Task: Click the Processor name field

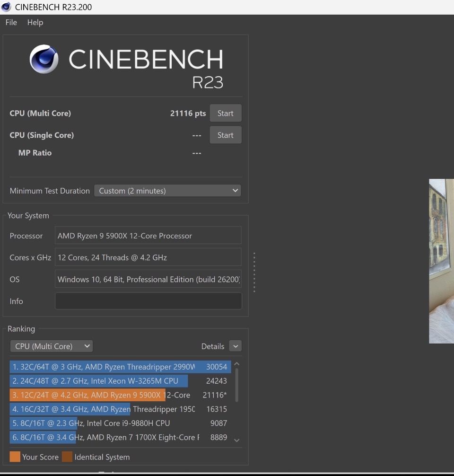Action: 148,236
